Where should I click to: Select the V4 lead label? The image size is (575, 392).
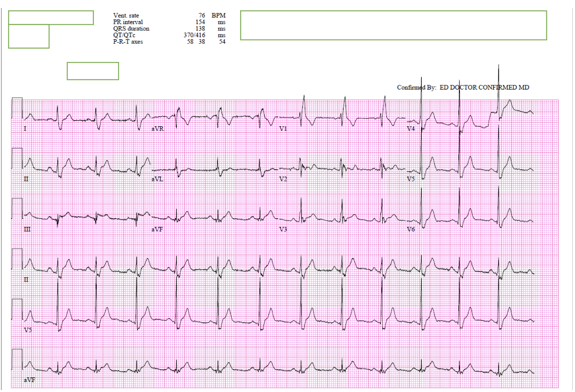pyautogui.click(x=411, y=129)
